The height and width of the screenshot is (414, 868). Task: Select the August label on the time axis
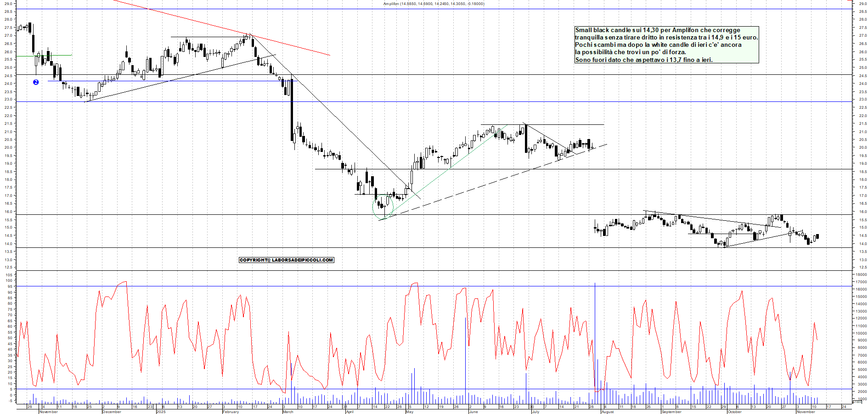click(607, 412)
